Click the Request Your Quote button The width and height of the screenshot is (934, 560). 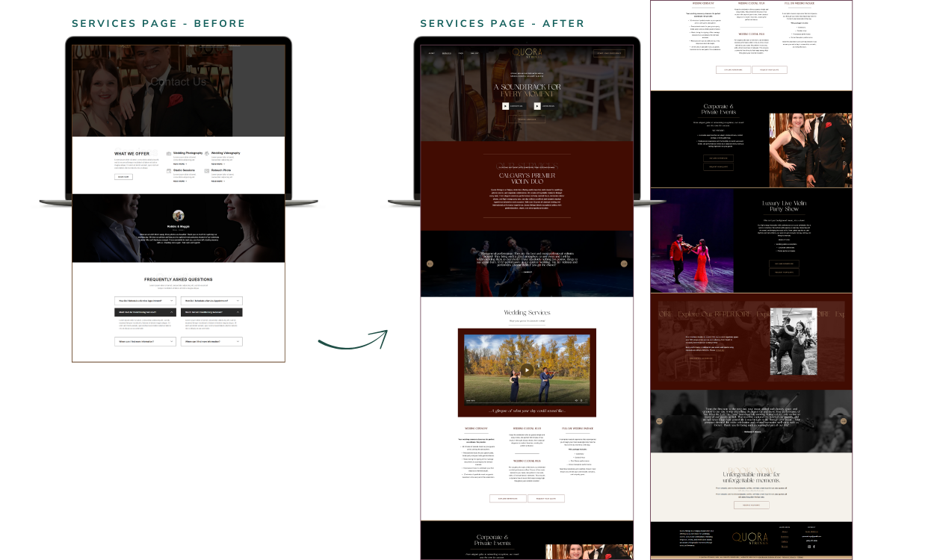tap(546, 498)
